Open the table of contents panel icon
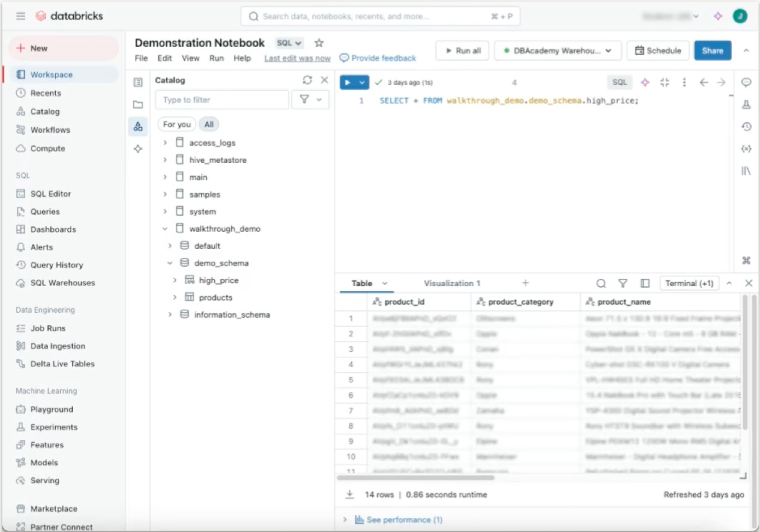The width and height of the screenshot is (760, 532). (138, 82)
